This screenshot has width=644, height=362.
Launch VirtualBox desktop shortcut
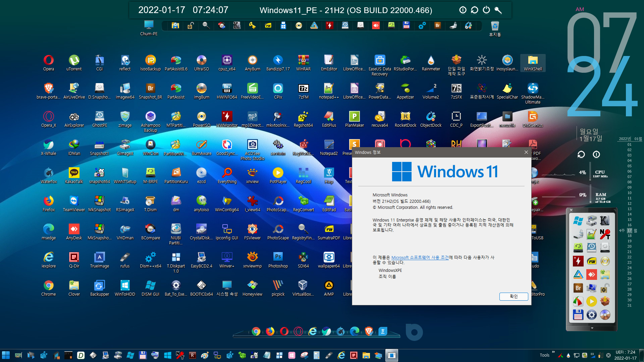[x=304, y=288]
